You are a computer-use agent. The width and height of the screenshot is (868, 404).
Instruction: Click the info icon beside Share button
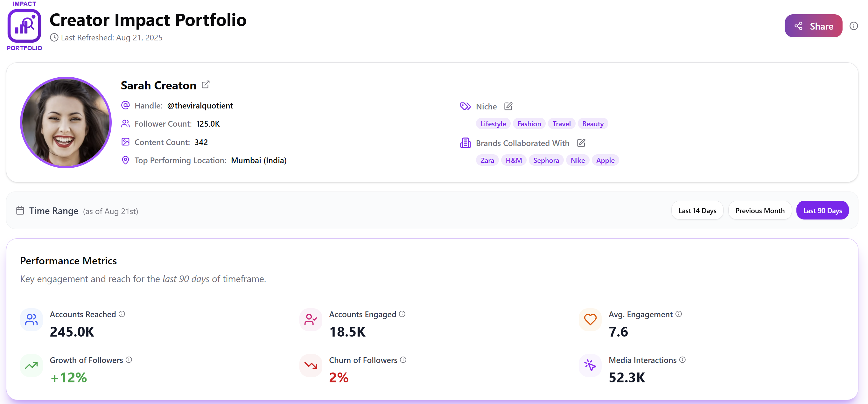[853, 26]
